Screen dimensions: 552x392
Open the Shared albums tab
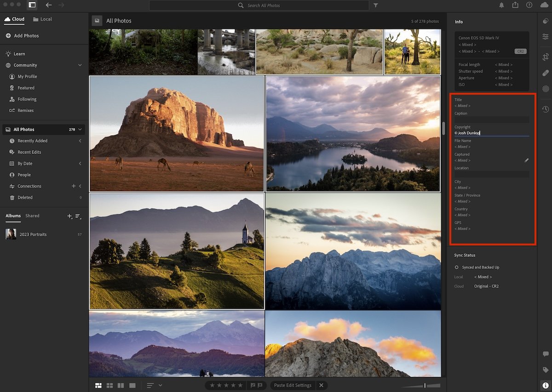[32, 216]
